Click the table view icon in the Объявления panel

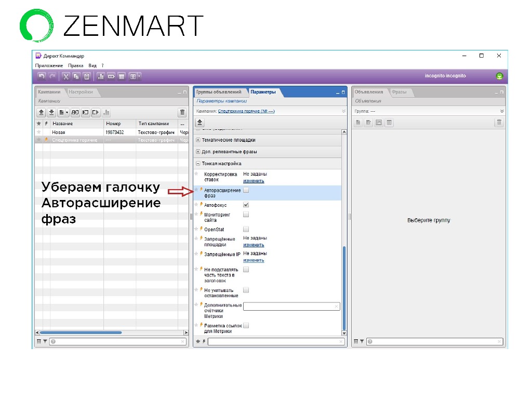[x=389, y=123]
